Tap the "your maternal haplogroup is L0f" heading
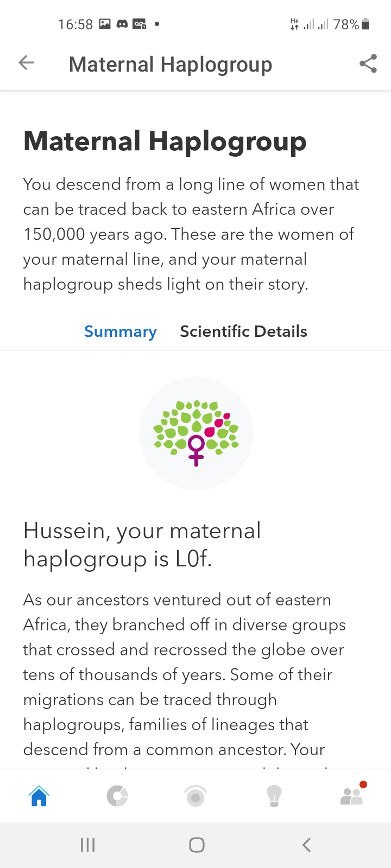The image size is (391, 868). [142, 545]
